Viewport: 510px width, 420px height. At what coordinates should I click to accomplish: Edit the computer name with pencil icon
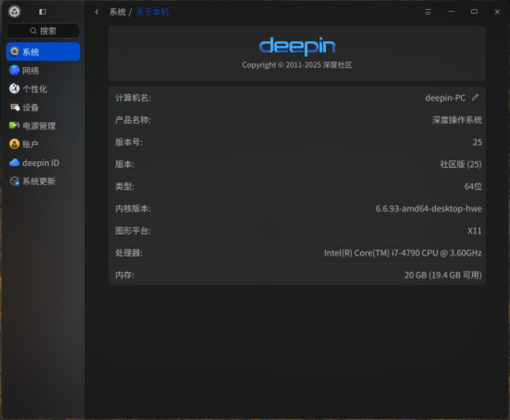pyautogui.click(x=475, y=97)
